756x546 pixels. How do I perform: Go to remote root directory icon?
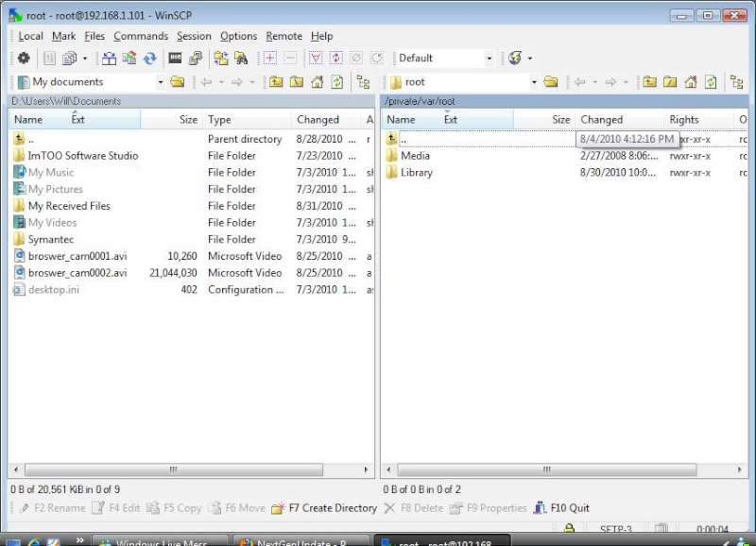pyautogui.click(x=670, y=82)
